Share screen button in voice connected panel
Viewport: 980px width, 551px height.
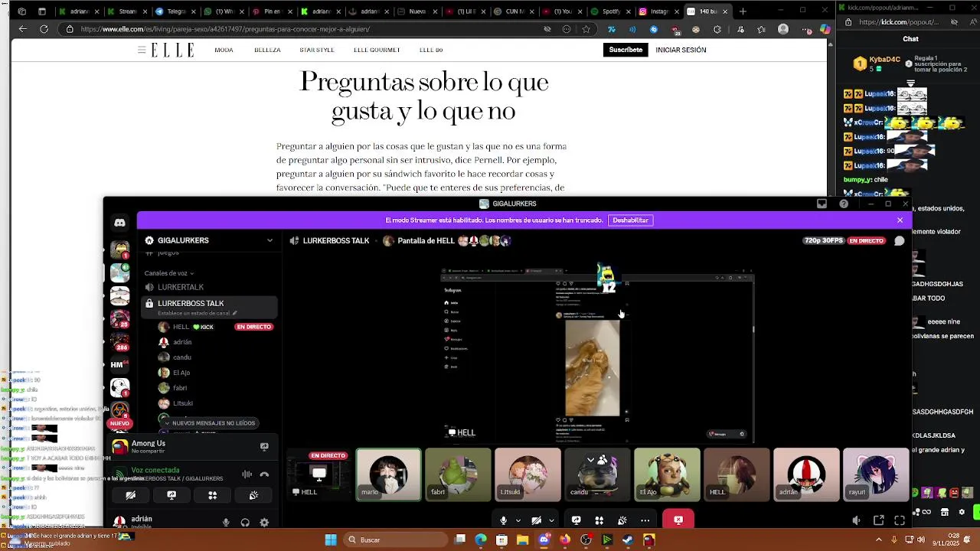[171, 495]
